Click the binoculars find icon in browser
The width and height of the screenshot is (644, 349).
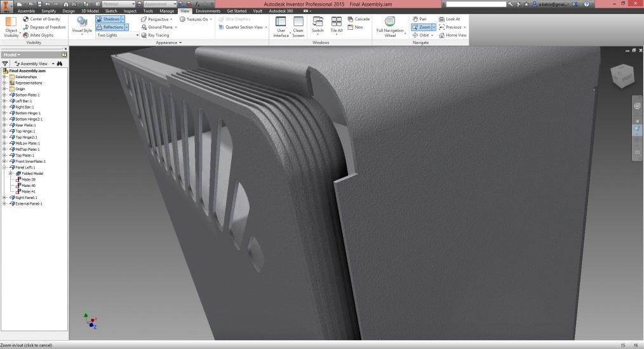pyautogui.click(x=60, y=64)
